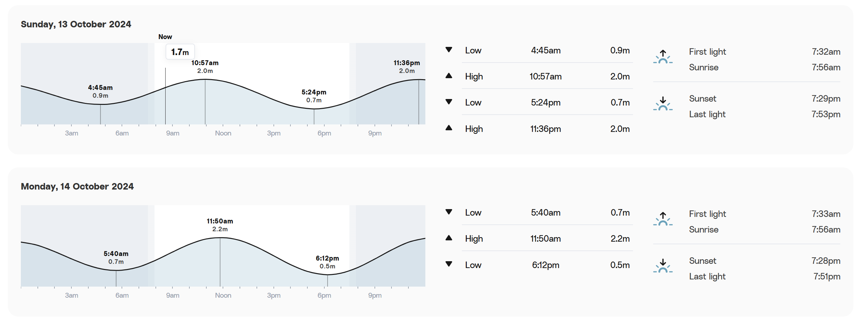
Task: Click the 6:12pm 0.5m Monday low tide marker
Action: point(327,262)
